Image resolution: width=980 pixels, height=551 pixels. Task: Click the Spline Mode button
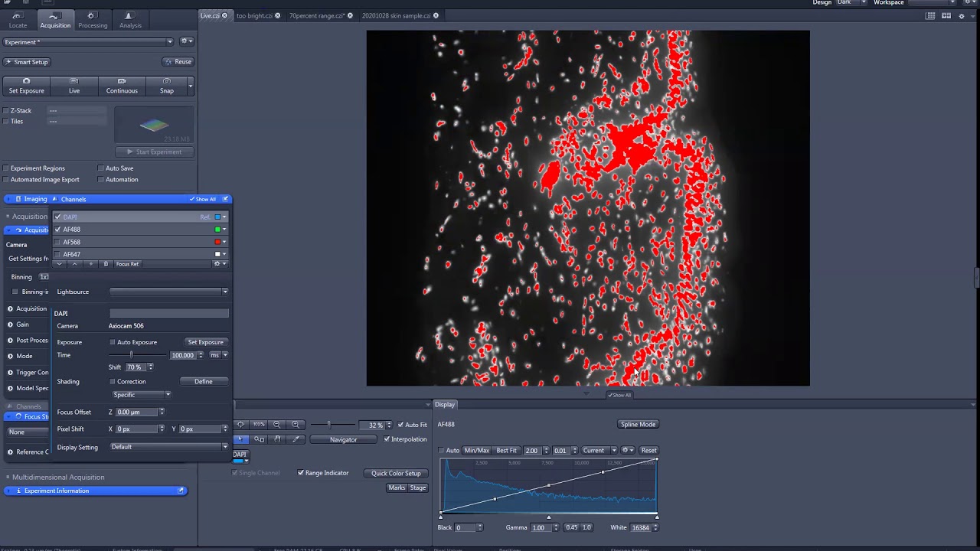638,424
